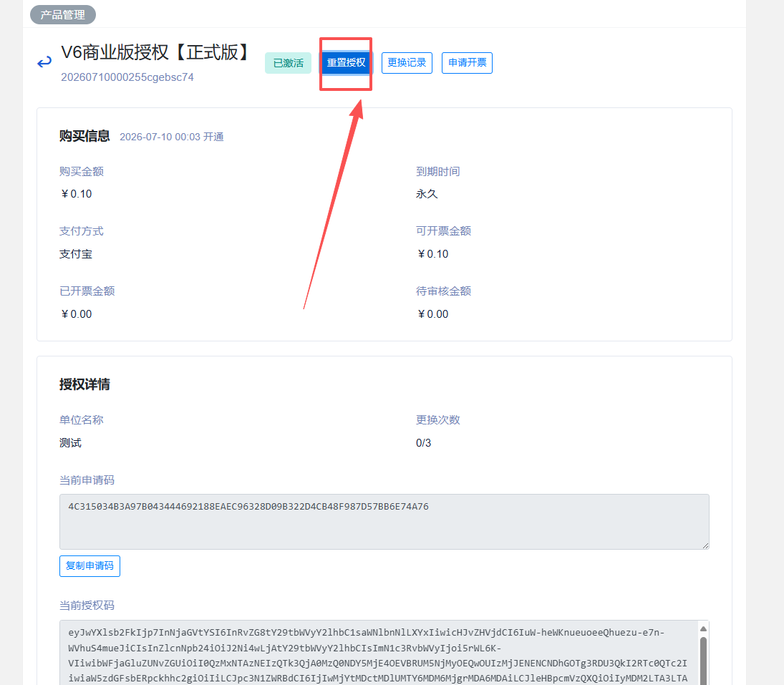Click the 购买金额 label
Screen dimensions: 784x685
[x=82, y=172]
